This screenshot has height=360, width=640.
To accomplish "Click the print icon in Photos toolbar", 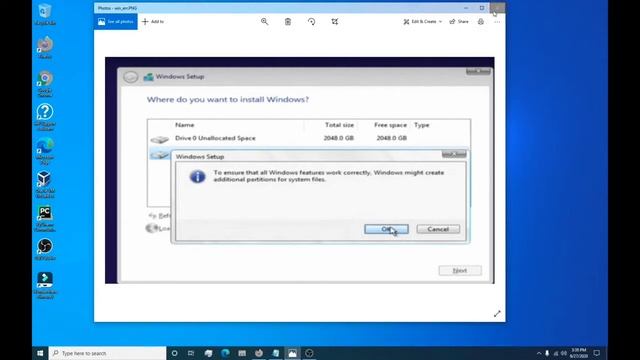I will click(481, 22).
